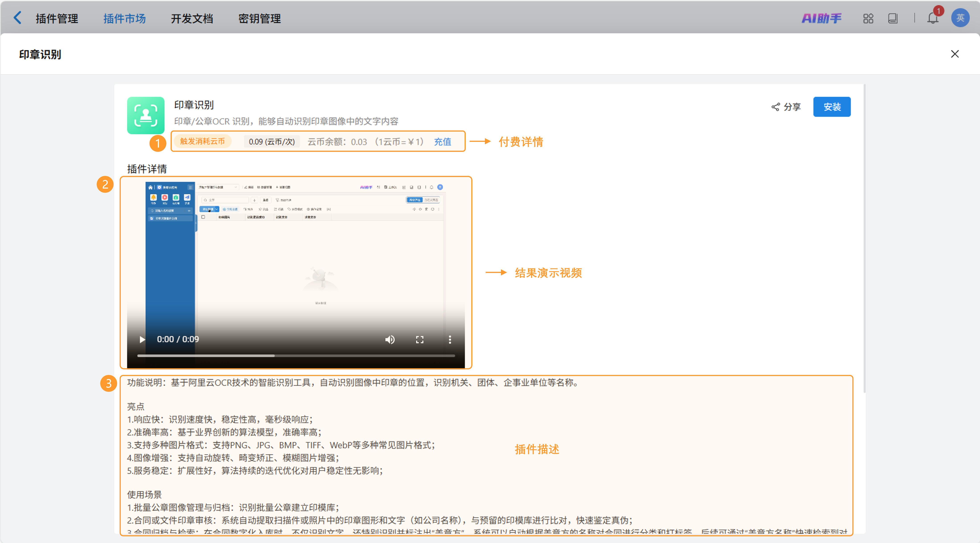Click the 印章识别 plugin logo icon
This screenshot has height=543, width=980.
tap(146, 115)
